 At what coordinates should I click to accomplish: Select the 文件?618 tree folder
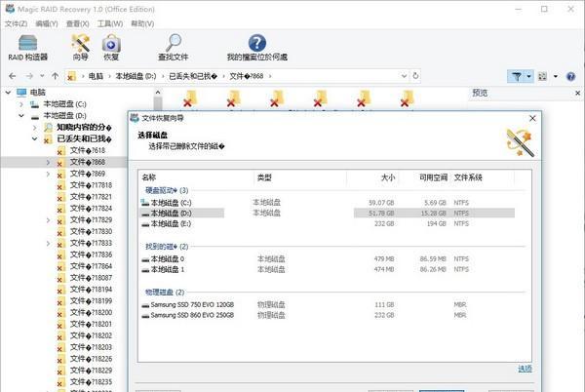[88, 150]
